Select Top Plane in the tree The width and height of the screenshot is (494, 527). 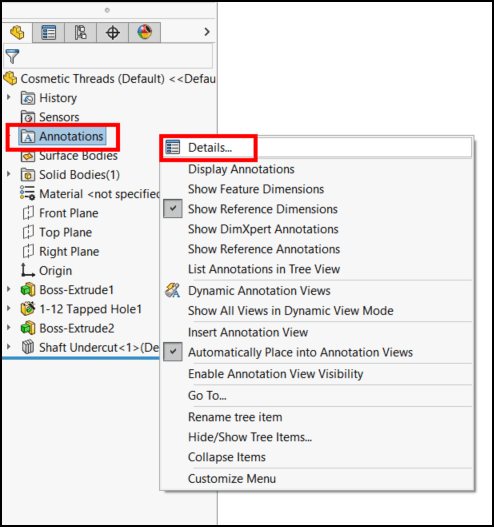point(66,232)
